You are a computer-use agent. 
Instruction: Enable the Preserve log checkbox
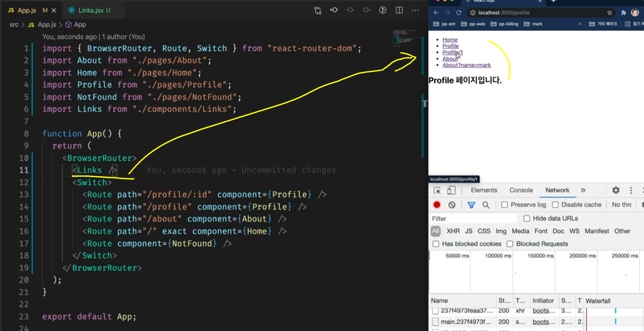[504, 205]
